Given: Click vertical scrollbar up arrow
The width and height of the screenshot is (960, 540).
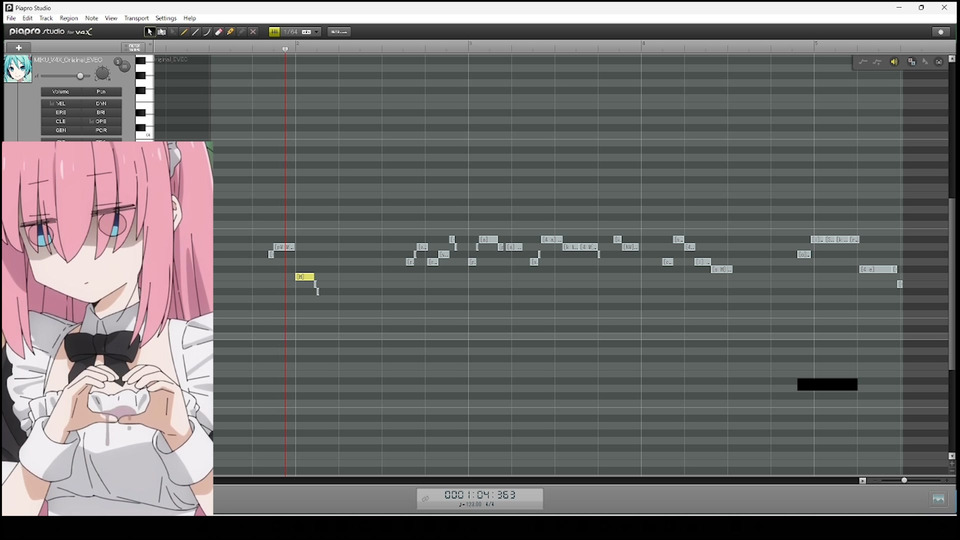Looking at the screenshot, I should pos(951,59).
